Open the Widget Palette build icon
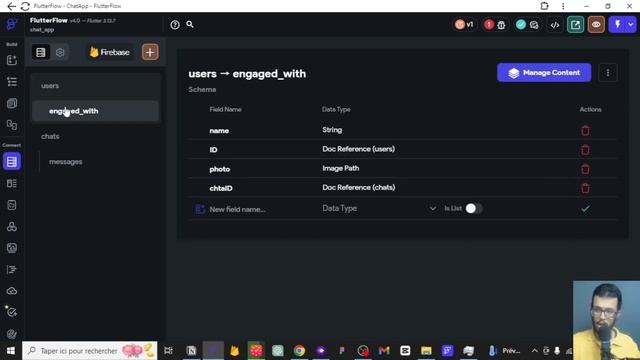 12,60
